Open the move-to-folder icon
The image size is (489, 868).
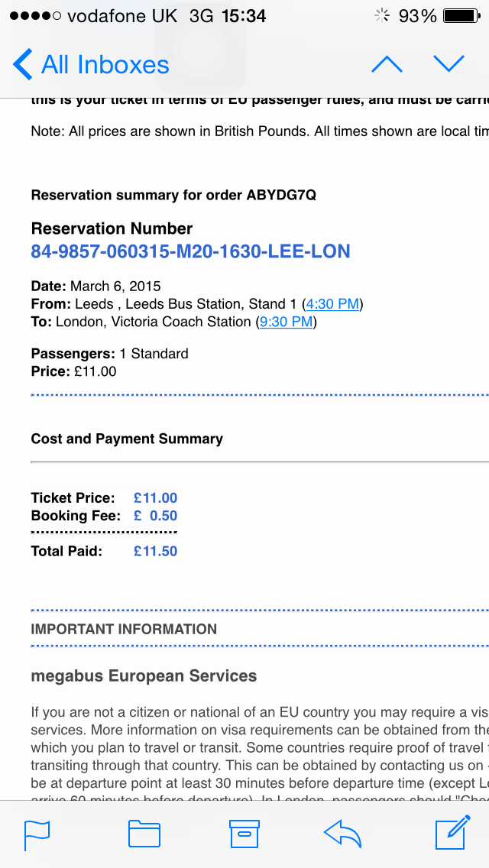pos(144,834)
